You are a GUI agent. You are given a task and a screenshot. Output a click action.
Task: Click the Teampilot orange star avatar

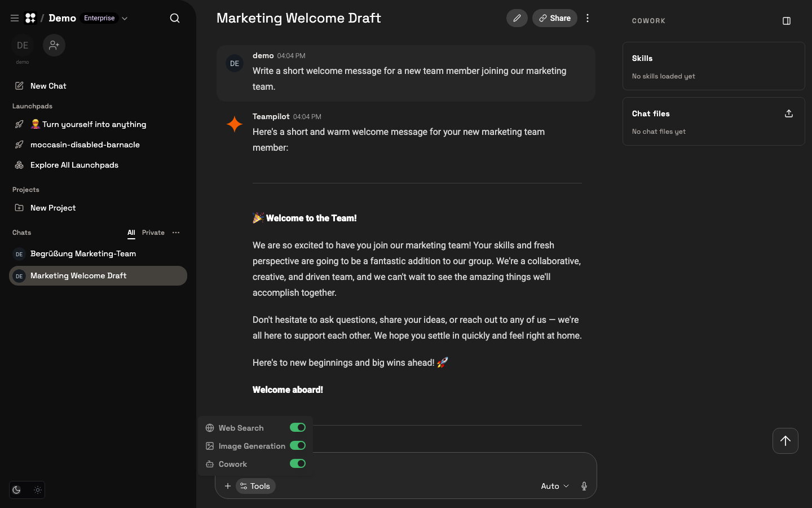235,124
